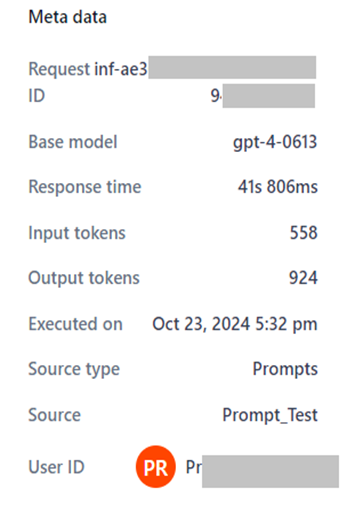Select the 558 input token count

pyautogui.click(x=303, y=233)
